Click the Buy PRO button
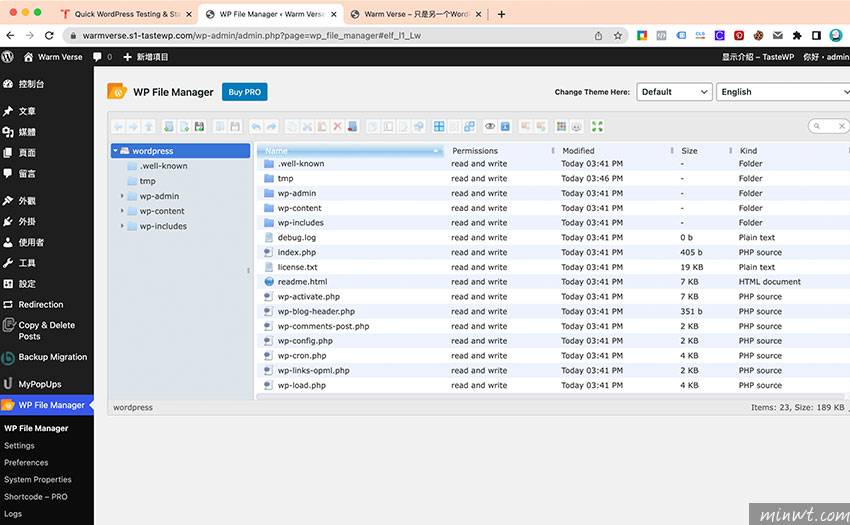The image size is (850, 525). (244, 92)
